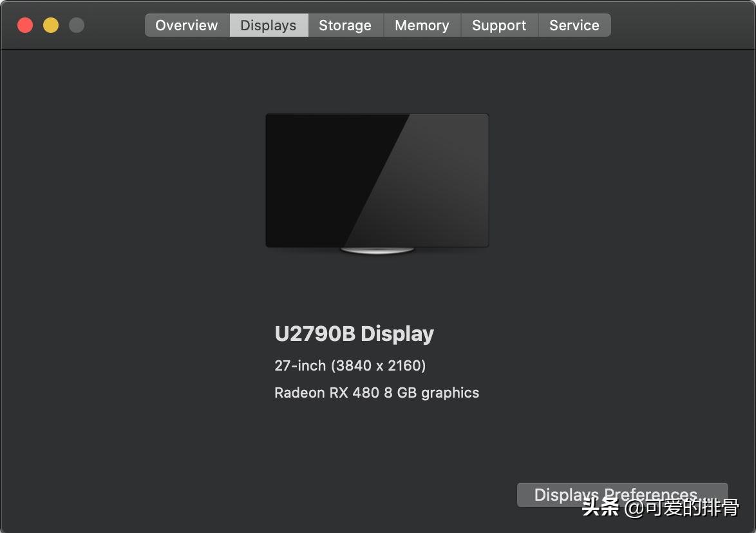The height and width of the screenshot is (533, 756).
Task: Go to the Memory tab
Action: [x=422, y=25]
